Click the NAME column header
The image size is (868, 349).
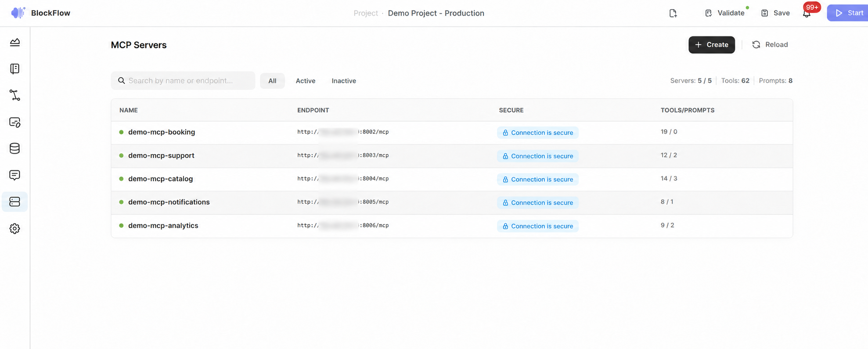(x=129, y=110)
